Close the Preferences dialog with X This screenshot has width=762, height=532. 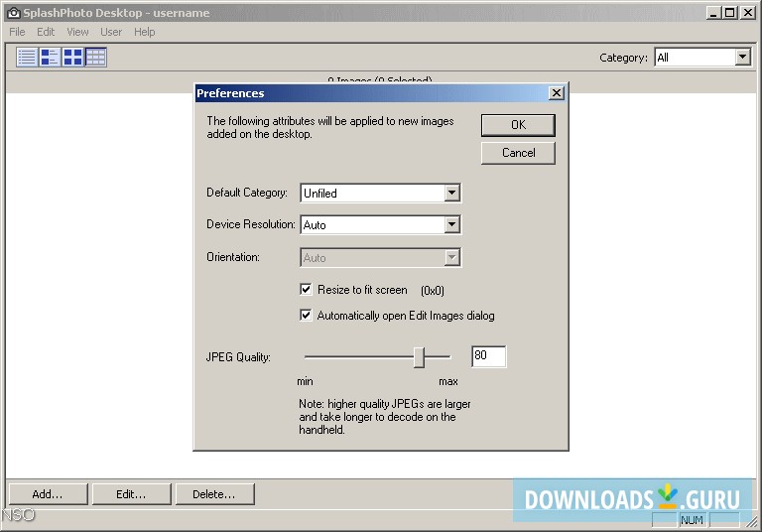557,93
